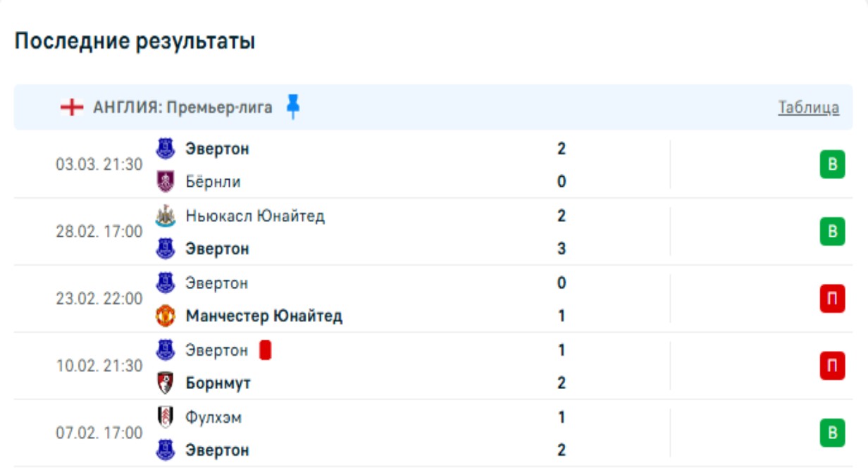This screenshot has width=868, height=470.
Task: Select the Бёрнли team name
Action: [x=213, y=182]
